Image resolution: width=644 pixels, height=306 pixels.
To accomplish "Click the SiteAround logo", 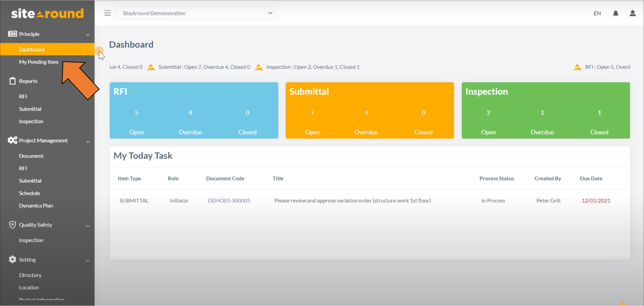I will click(47, 14).
